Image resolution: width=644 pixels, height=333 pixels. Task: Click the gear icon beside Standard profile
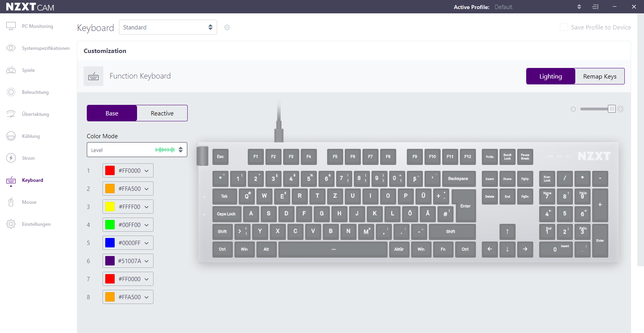(227, 27)
